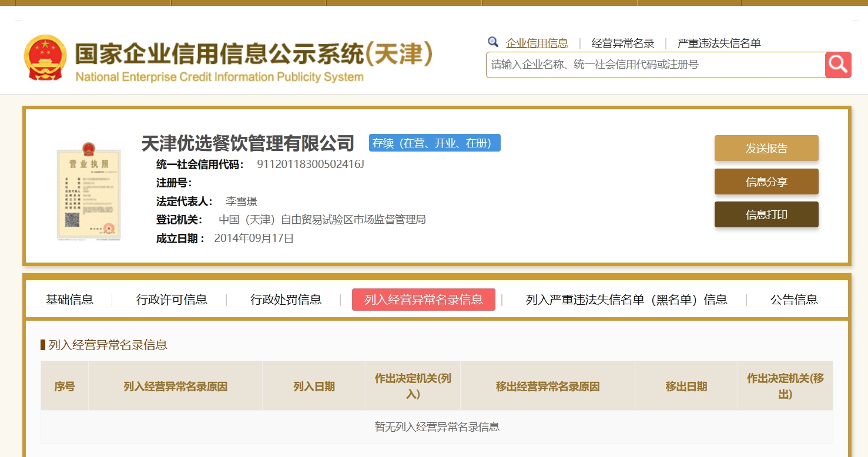Click the 列入日期 column header
868x457 pixels.
coord(314,386)
